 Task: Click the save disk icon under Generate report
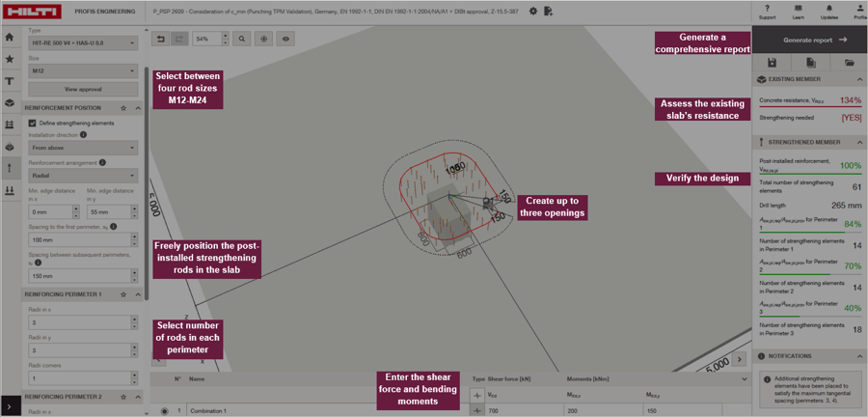click(x=772, y=63)
